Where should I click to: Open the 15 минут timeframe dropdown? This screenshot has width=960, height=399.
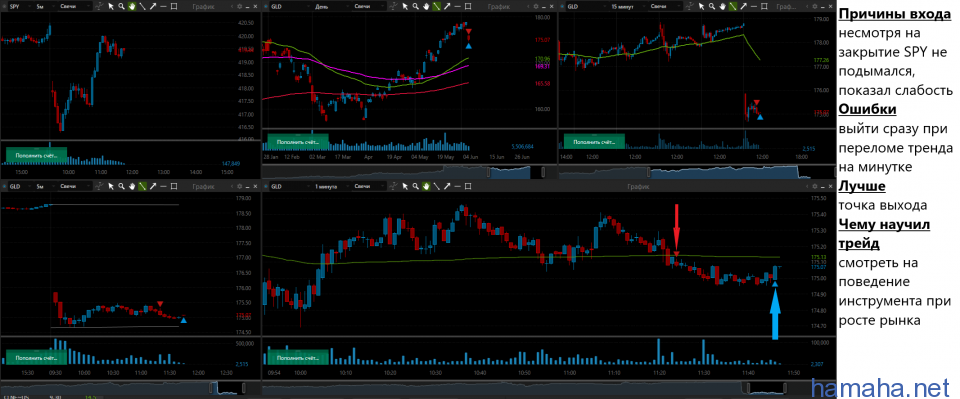point(628,6)
